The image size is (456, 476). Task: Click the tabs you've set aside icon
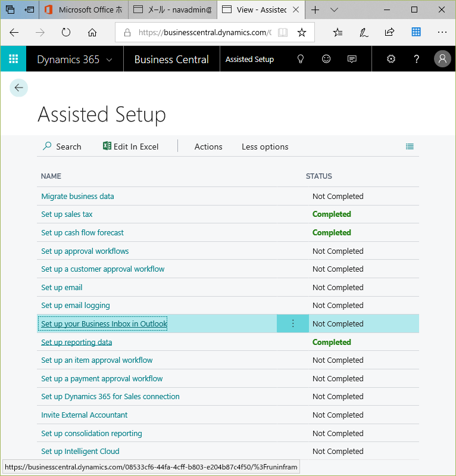pos(10,10)
